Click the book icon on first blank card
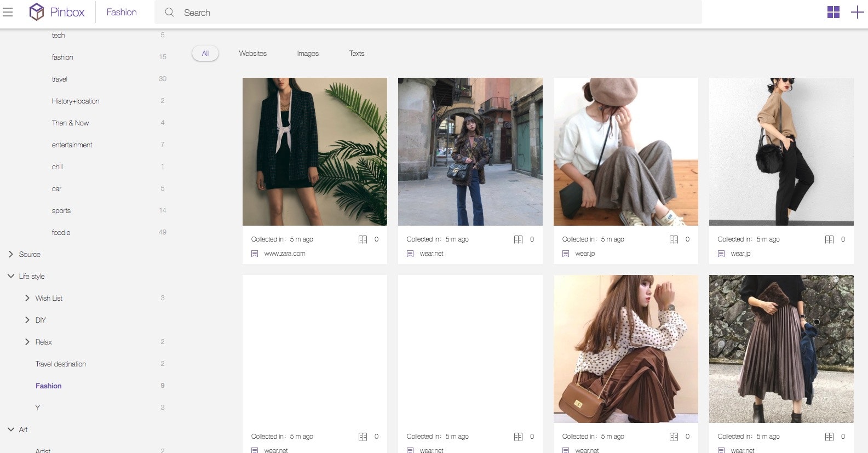Screen dimensions: 868x453 pyautogui.click(x=363, y=437)
